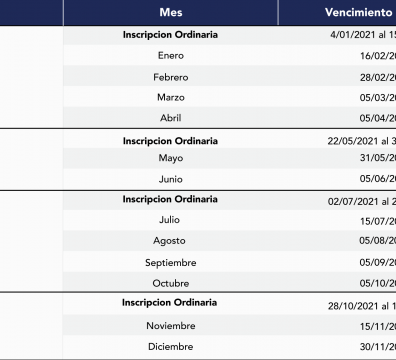396x360 pixels.
Task: Click Inscripcion Ordinaria above Julio
Action: (170, 199)
